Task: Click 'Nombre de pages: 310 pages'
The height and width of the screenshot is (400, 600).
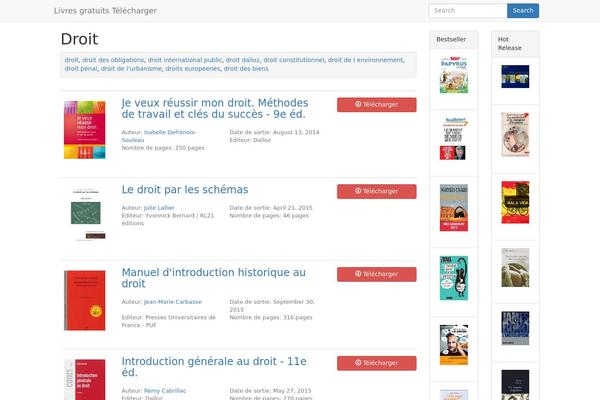Action: 271,317
